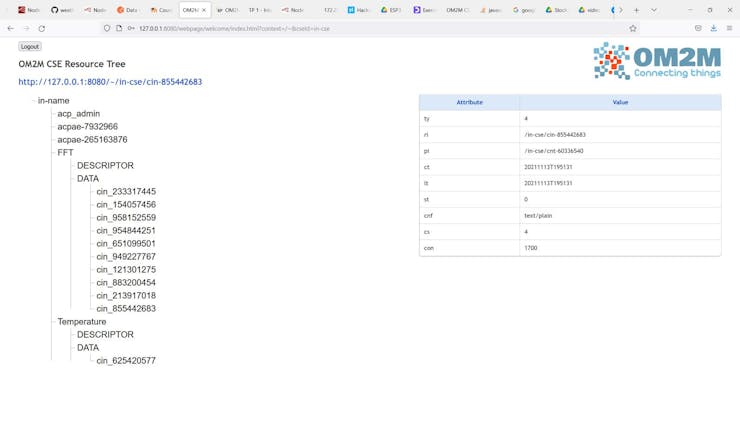Select cin_625420577 in the tree
Viewport: 740px width, 442px height.
coord(126,360)
